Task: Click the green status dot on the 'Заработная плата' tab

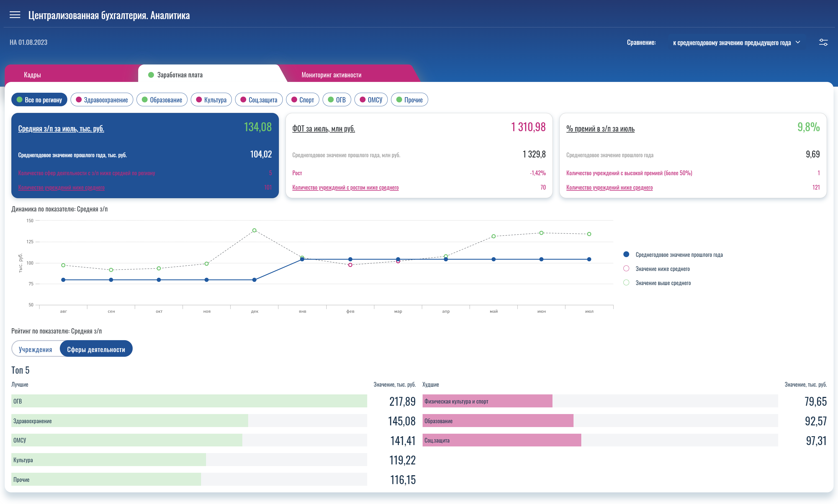Action: coord(151,75)
